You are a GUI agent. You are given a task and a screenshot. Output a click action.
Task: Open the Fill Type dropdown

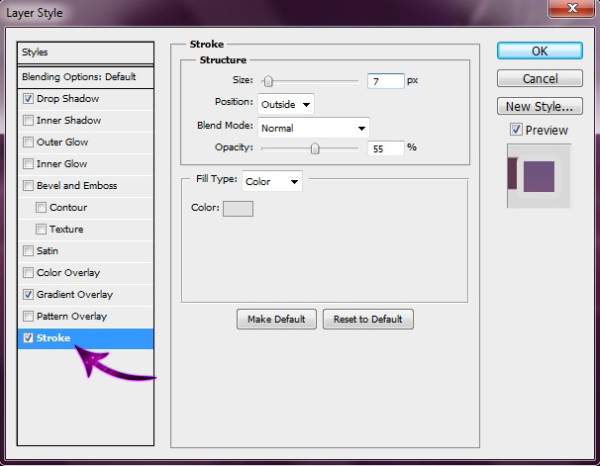click(272, 182)
